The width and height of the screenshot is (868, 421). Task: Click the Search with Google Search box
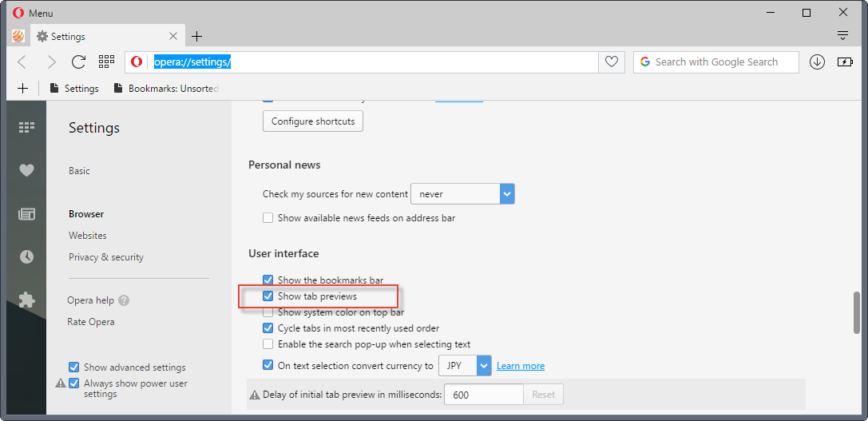click(716, 62)
